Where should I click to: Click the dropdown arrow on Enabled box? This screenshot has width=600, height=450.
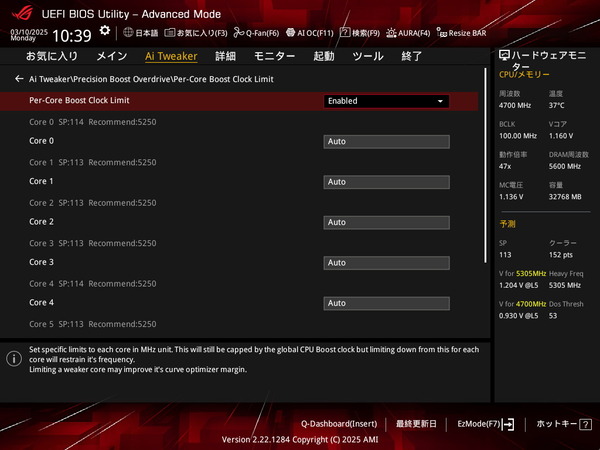pos(440,101)
